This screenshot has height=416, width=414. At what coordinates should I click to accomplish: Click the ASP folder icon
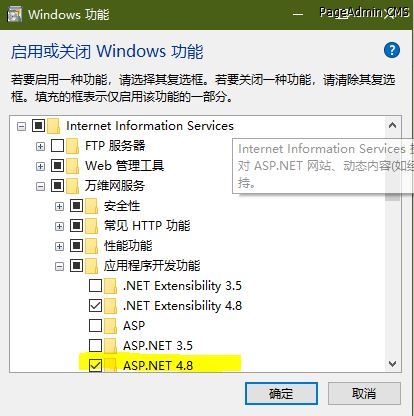110,326
